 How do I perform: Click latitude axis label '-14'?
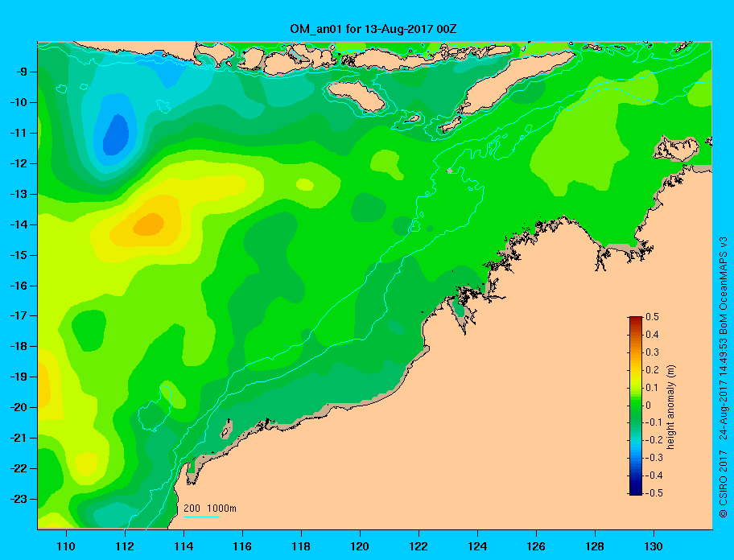pyautogui.click(x=18, y=224)
